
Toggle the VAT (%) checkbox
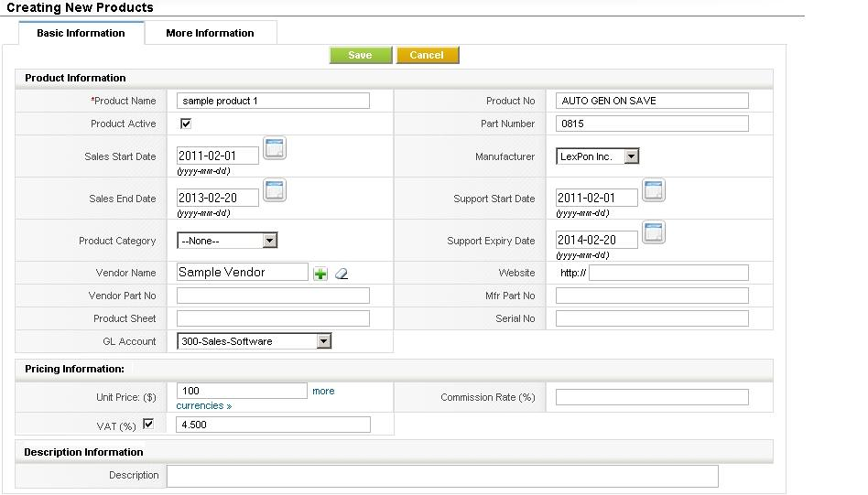(x=148, y=424)
